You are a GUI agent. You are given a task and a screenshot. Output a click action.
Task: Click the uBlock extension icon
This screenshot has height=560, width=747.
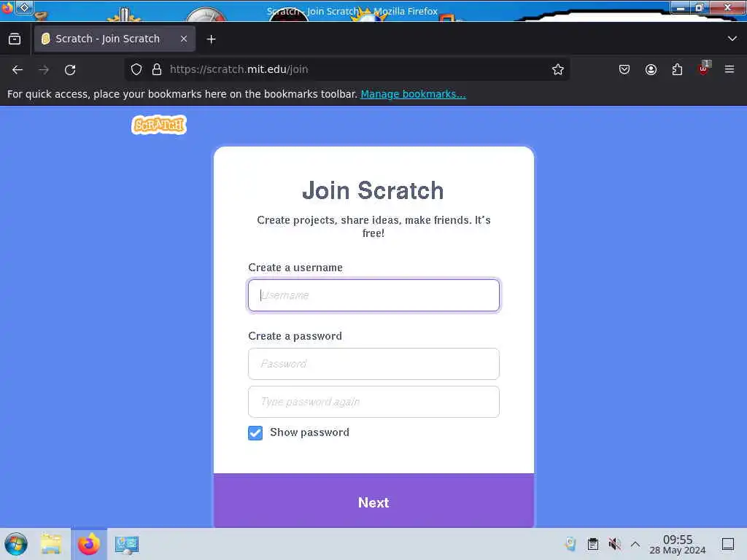703,69
